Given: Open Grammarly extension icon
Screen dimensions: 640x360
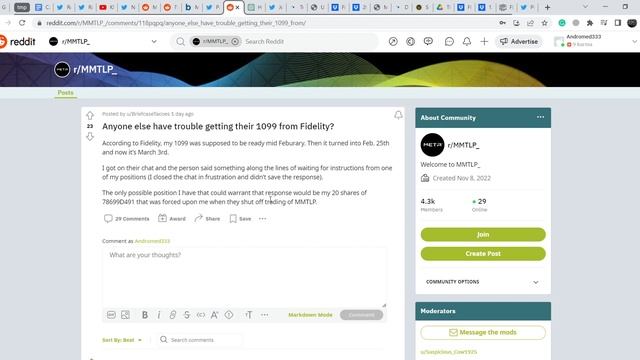Looking at the screenshot, I should [x=562, y=23].
